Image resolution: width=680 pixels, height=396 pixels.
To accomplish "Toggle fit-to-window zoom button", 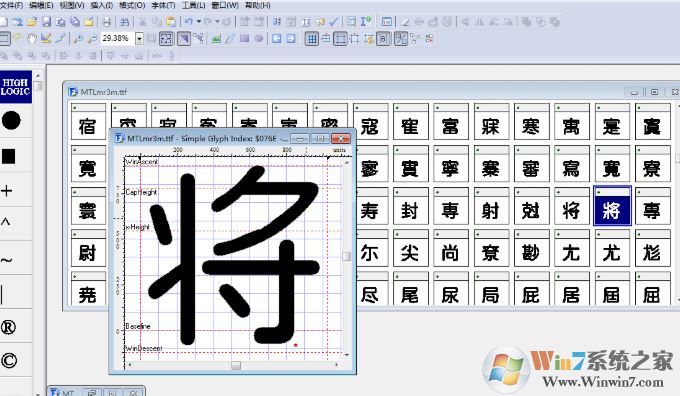I will (x=166, y=39).
